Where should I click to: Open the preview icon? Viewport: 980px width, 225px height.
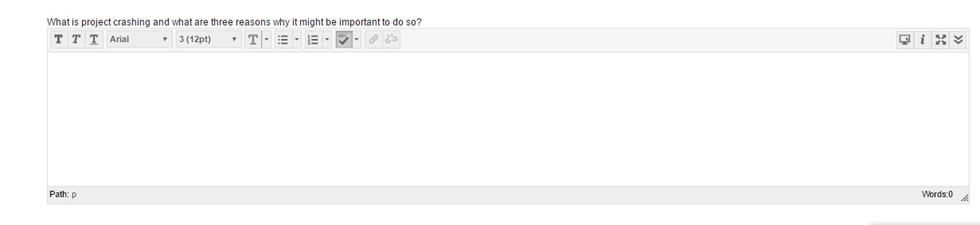coord(905,40)
